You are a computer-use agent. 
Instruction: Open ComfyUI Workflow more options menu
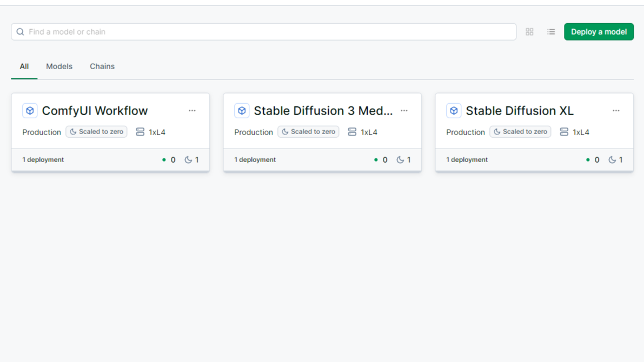click(x=192, y=110)
